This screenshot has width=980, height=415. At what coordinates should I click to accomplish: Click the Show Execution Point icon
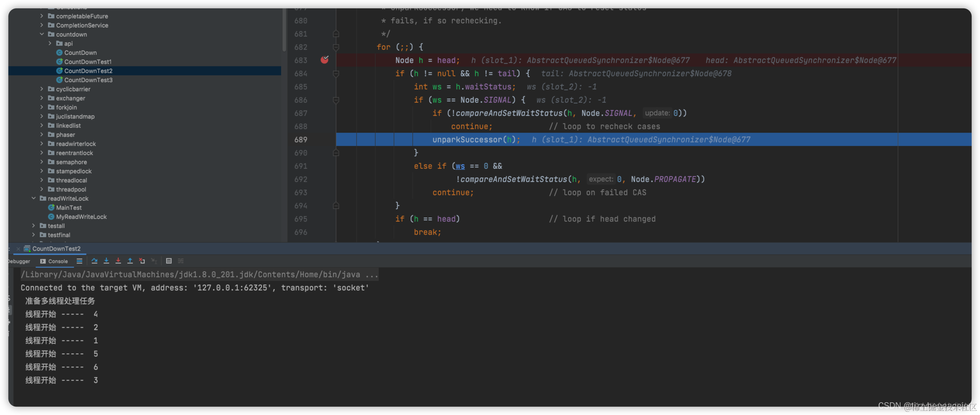[79, 261]
